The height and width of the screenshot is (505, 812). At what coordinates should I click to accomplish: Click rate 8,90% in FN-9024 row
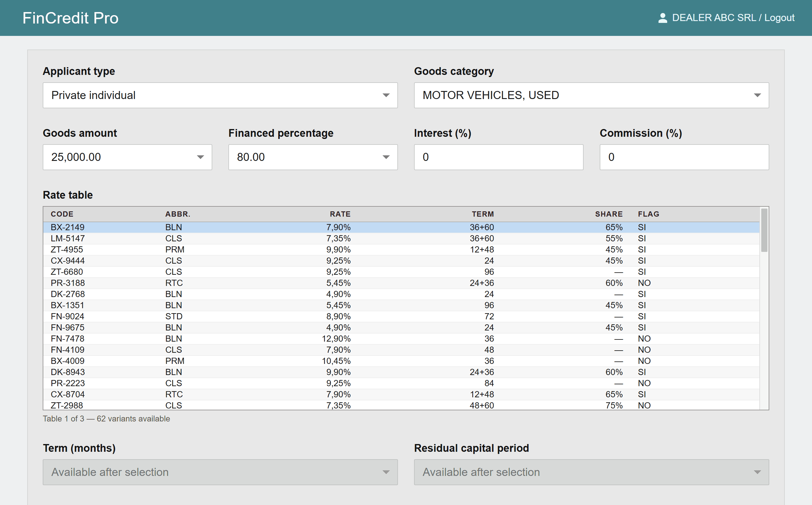click(x=338, y=316)
